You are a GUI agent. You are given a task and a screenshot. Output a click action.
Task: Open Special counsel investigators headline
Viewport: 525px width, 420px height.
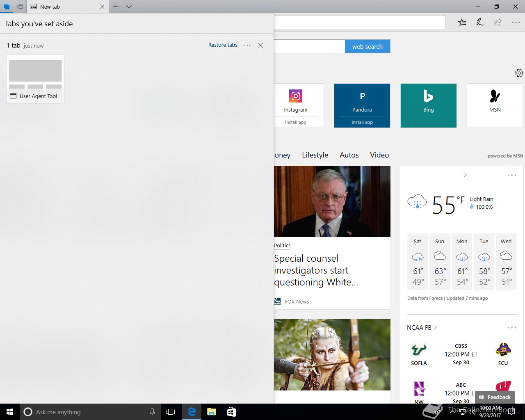[x=316, y=270]
